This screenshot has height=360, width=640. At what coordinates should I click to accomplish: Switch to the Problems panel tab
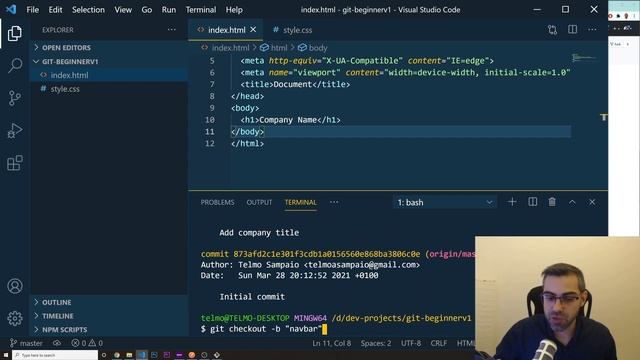(x=217, y=202)
